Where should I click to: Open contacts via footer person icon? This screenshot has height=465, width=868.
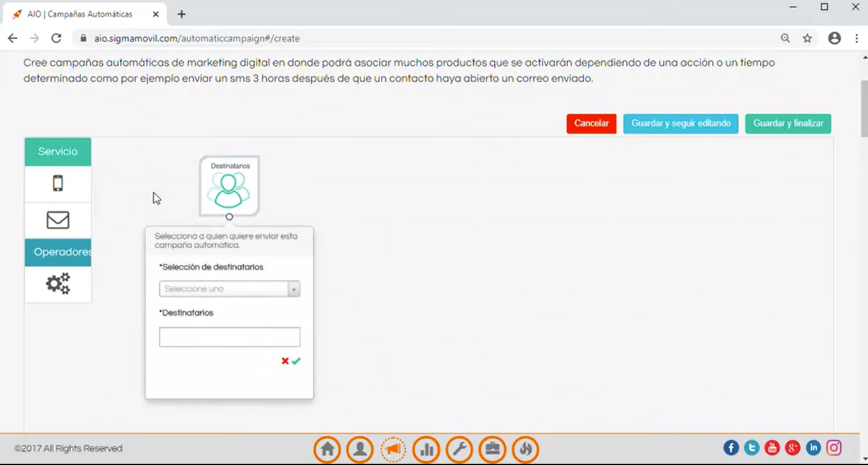360,449
